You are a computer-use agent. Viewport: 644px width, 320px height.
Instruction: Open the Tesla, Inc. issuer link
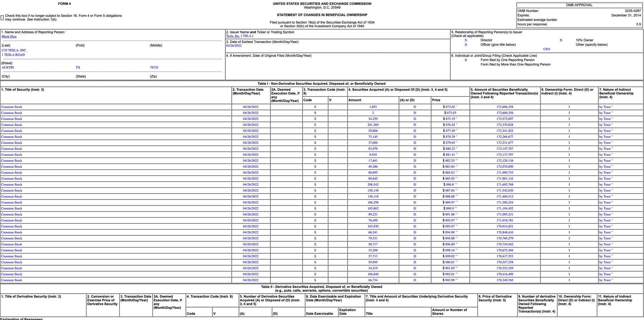coord(233,36)
